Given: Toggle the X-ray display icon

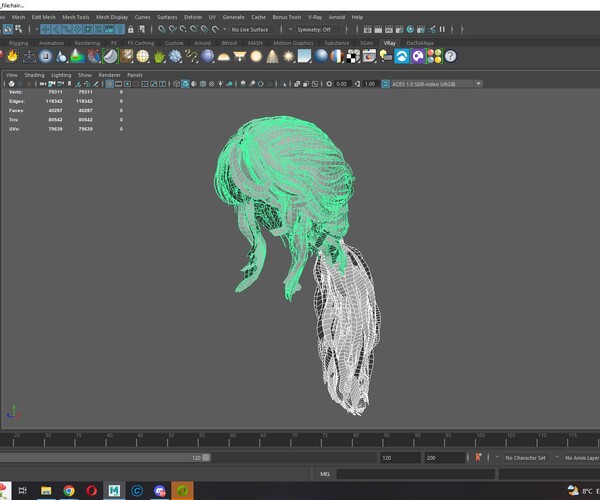Looking at the screenshot, I should (297, 84).
